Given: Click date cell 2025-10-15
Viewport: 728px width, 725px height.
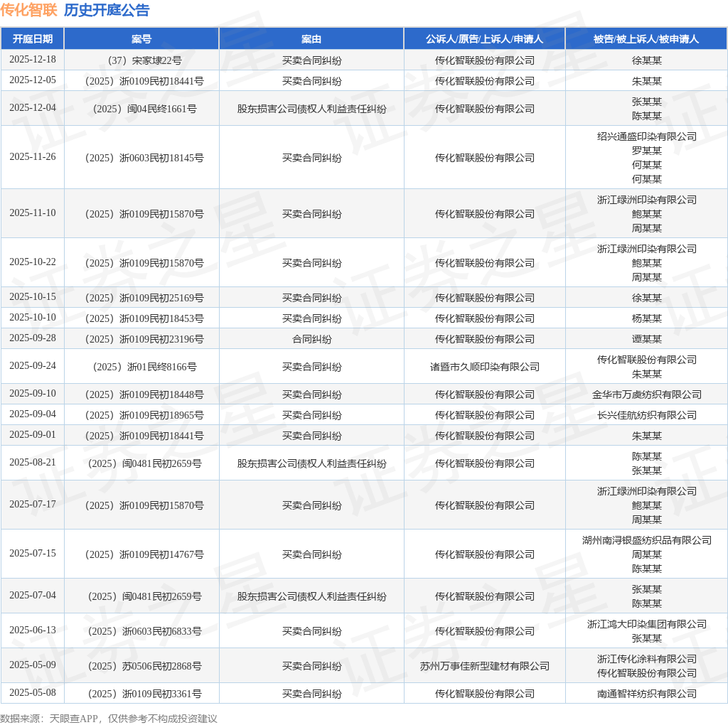Looking at the screenshot, I should tap(33, 296).
